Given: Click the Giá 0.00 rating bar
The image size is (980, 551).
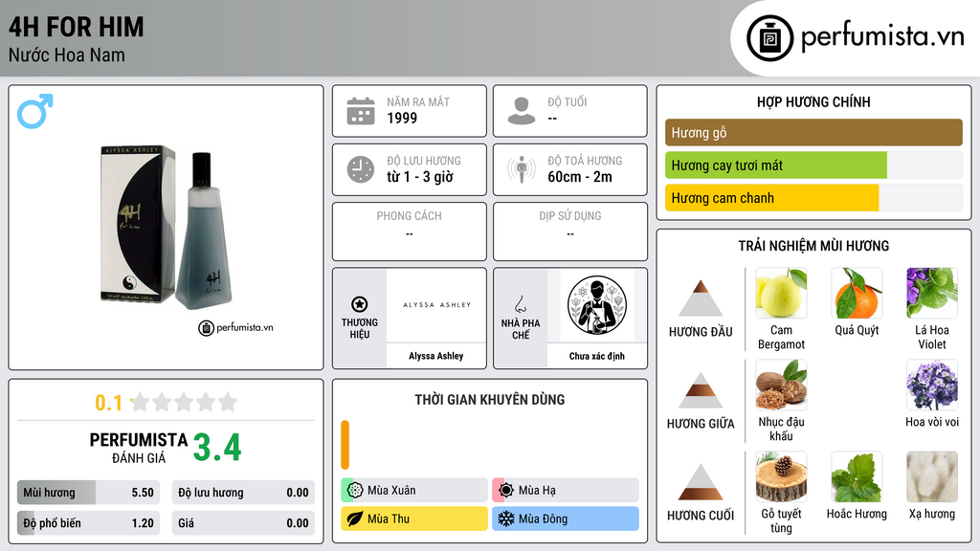Looking at the screenshot, I should tap(243, 523).
